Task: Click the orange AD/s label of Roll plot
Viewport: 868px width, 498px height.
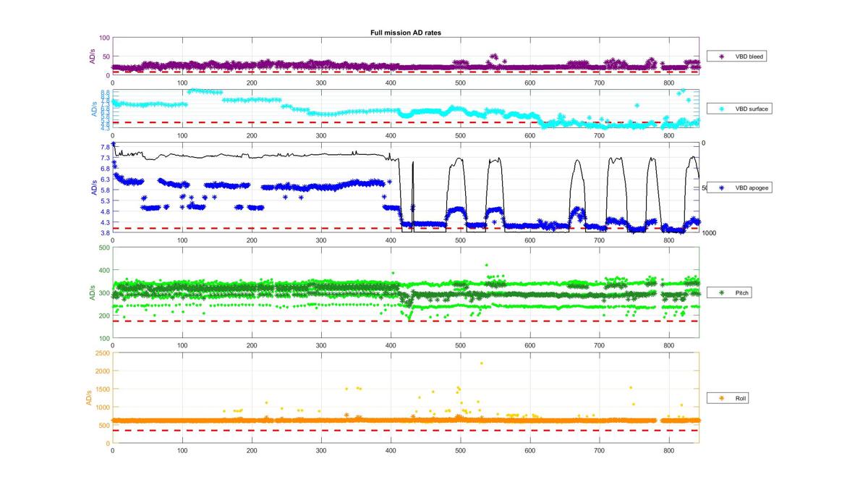Action: click(x=90, y=398)
